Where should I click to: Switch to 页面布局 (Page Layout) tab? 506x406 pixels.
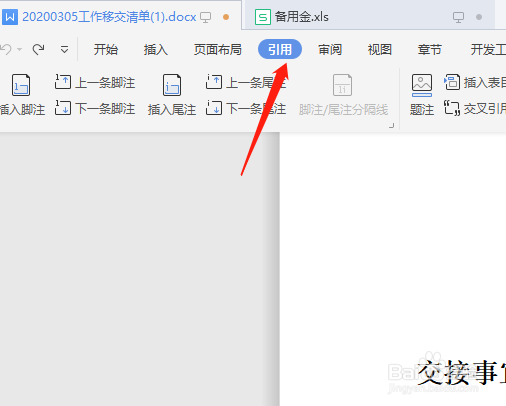(218, 49)
